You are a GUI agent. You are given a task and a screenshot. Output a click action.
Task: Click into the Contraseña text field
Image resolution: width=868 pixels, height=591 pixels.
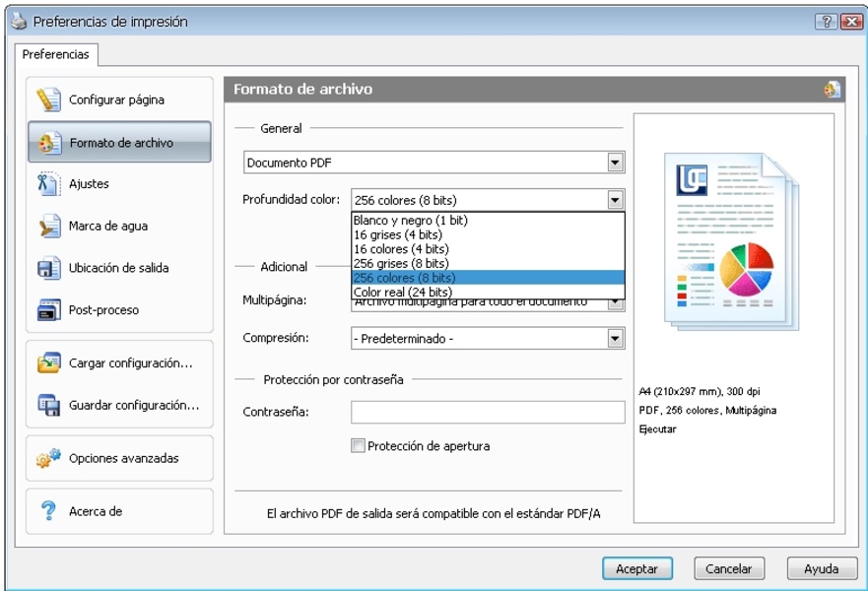tap(488, 412)
